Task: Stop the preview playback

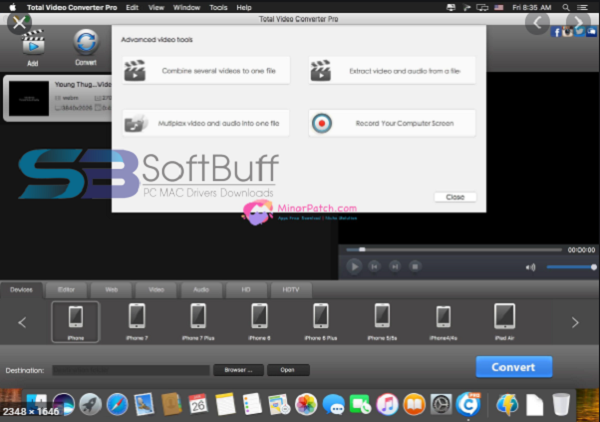Action: coord(415,266)
